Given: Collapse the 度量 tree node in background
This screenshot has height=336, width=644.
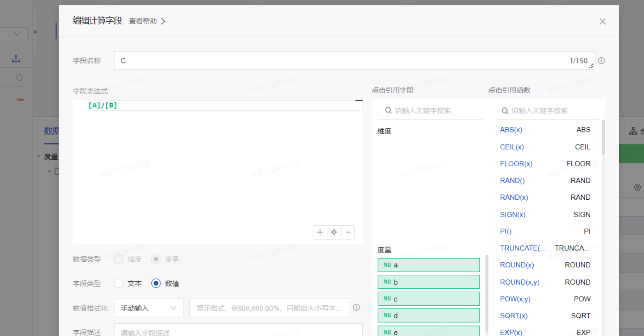Looking at the screenshot, I should (x=39, y=157).
